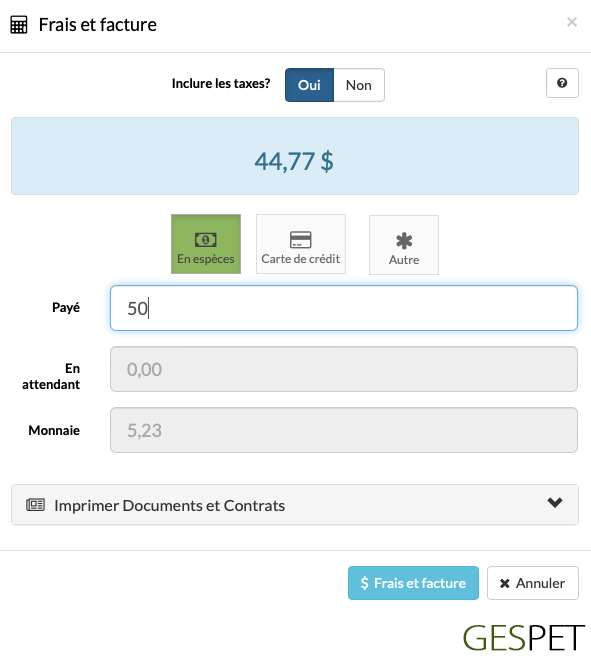Click the newspaper icon beside Imprimer Documents

pyautogui.click(x=35, y=505)
